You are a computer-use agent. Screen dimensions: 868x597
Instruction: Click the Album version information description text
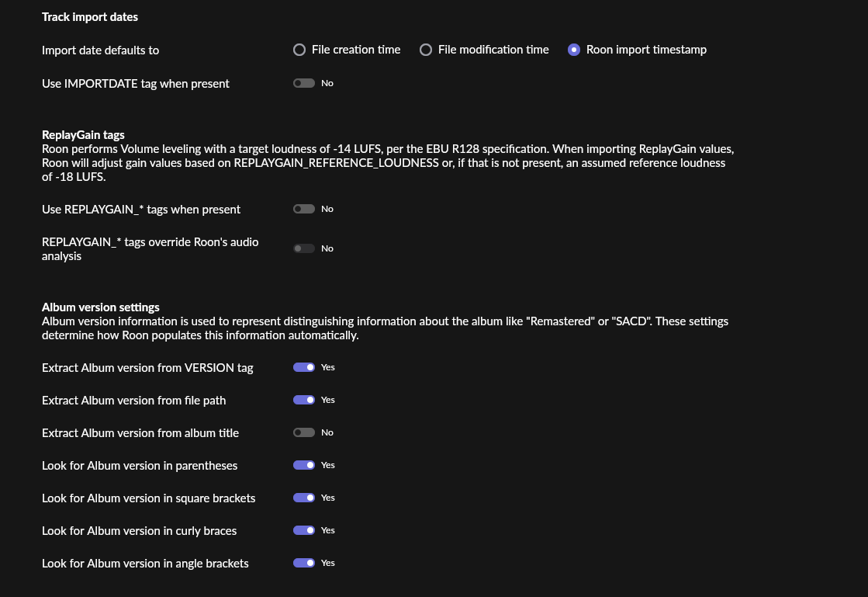coord(386,328)
